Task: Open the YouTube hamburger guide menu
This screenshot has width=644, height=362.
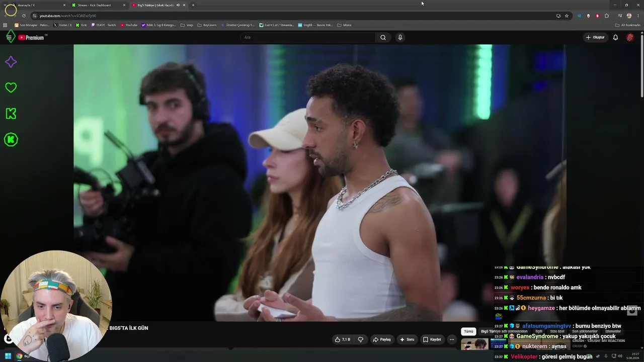Action: coord(9,37)
